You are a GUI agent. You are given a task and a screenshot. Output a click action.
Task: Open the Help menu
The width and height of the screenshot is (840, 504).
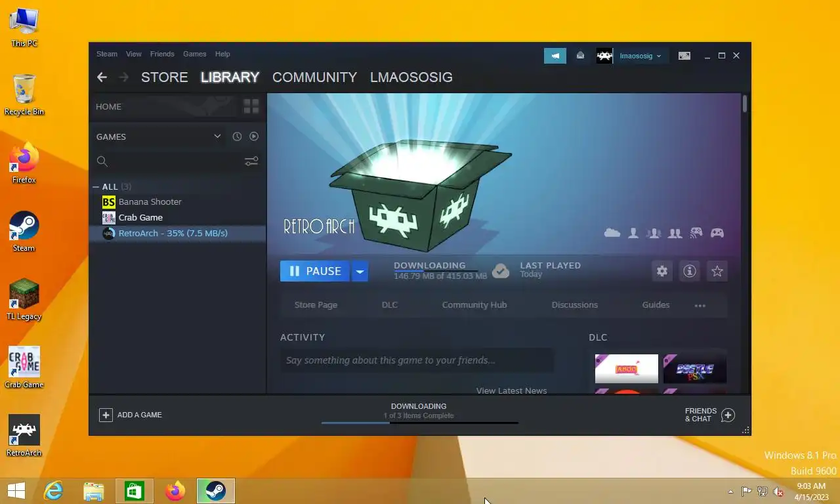click(x=222, y=54)
